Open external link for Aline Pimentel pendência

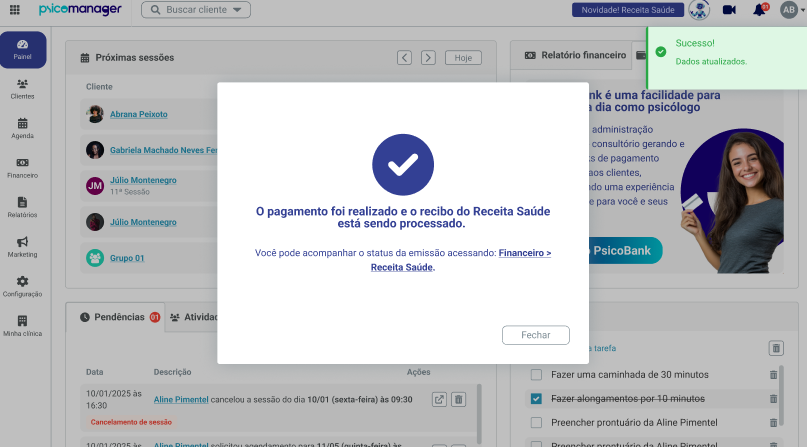tap(439, 399)
